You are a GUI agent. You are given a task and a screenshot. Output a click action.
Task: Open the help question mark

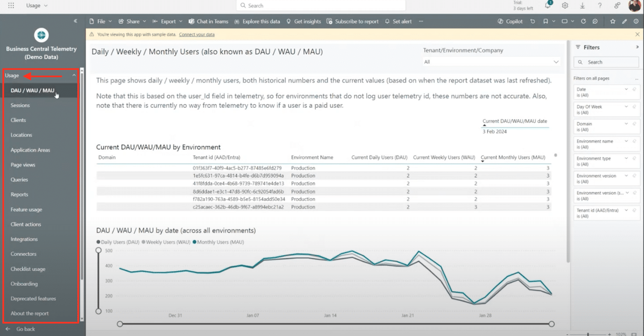pyautogui.click(x=600, y=6)
